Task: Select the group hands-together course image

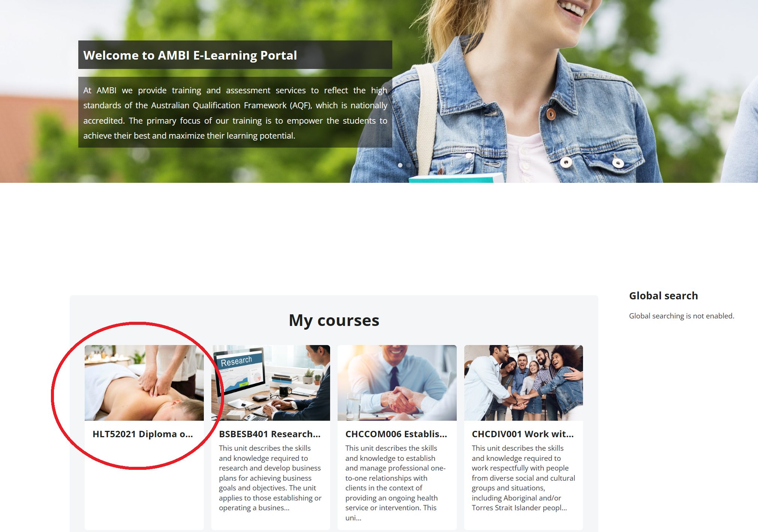Action: tap(523, 383)
